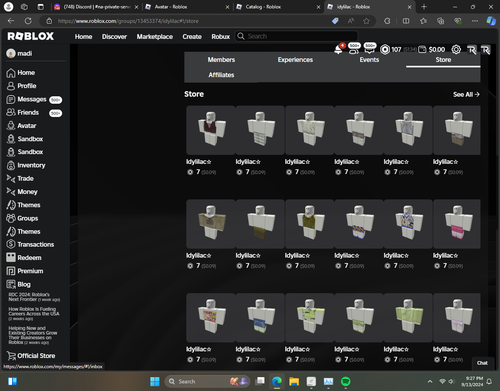Screen dimensions: 500x391
Task: Select the group Store tab
Action: click(x=443, y=60)
